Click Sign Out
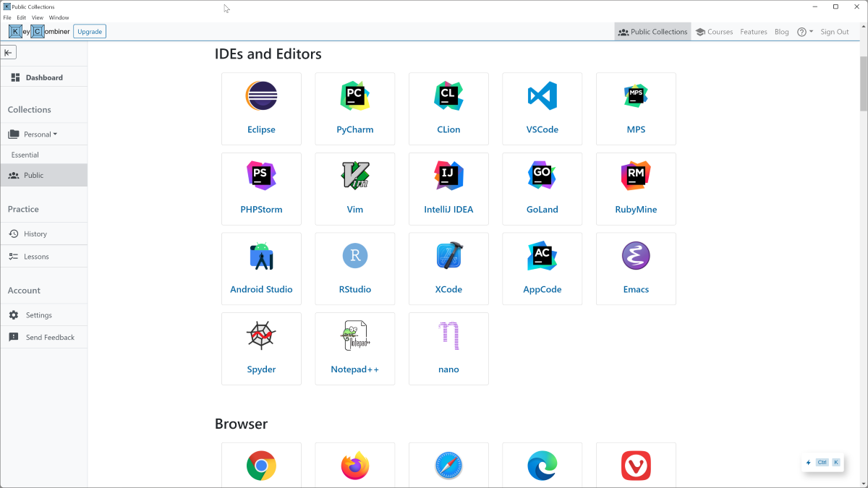This screenshot has width=868, height=488. coord(835,32)
